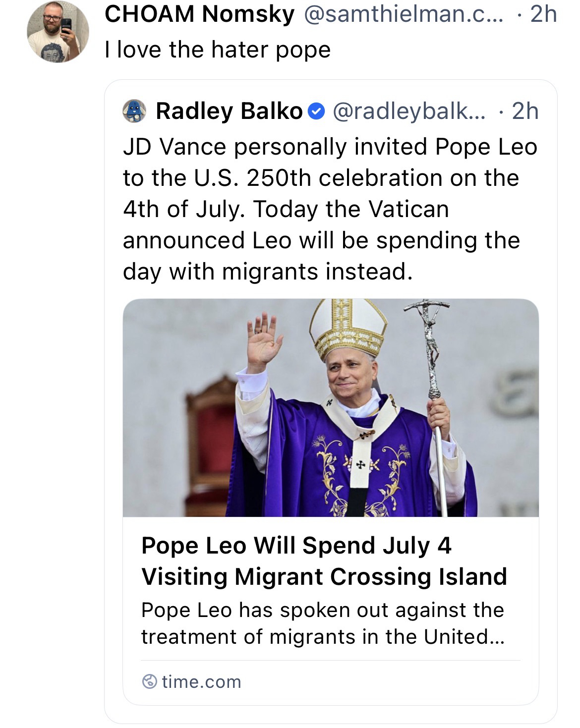Click the blue verified badge
The height and width of the screenshot is (728, 580).
click(x=316, y=111)
